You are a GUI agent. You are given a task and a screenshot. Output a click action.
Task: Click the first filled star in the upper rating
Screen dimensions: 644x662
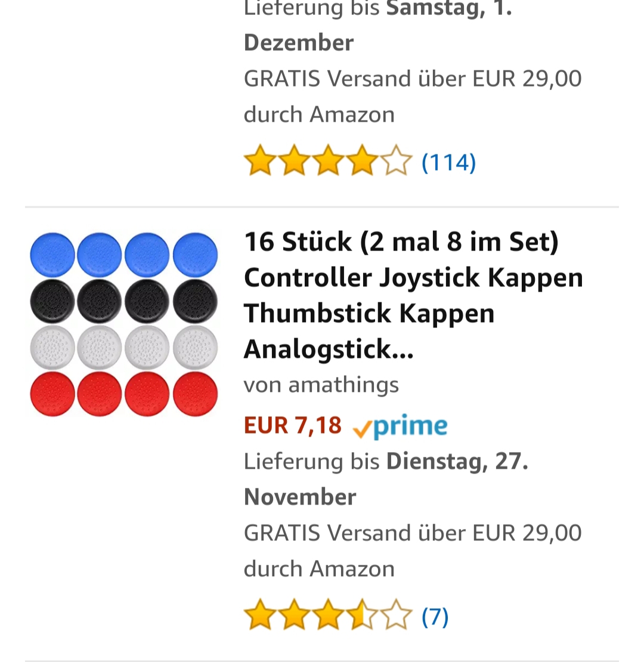pos(260,160)
